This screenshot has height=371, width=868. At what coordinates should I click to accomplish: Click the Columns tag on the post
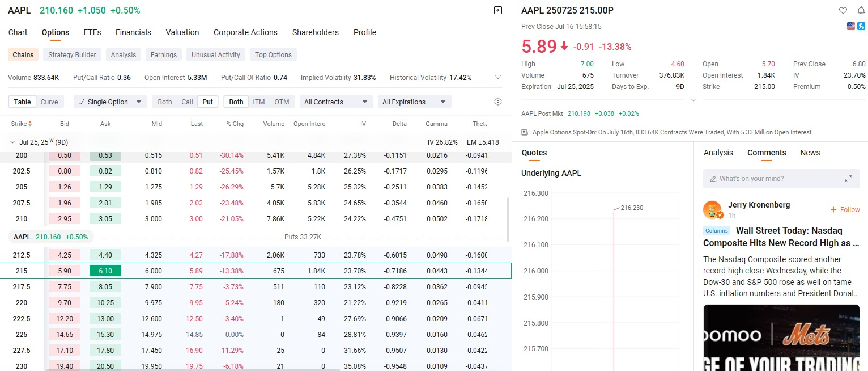[x=717, y=231]
